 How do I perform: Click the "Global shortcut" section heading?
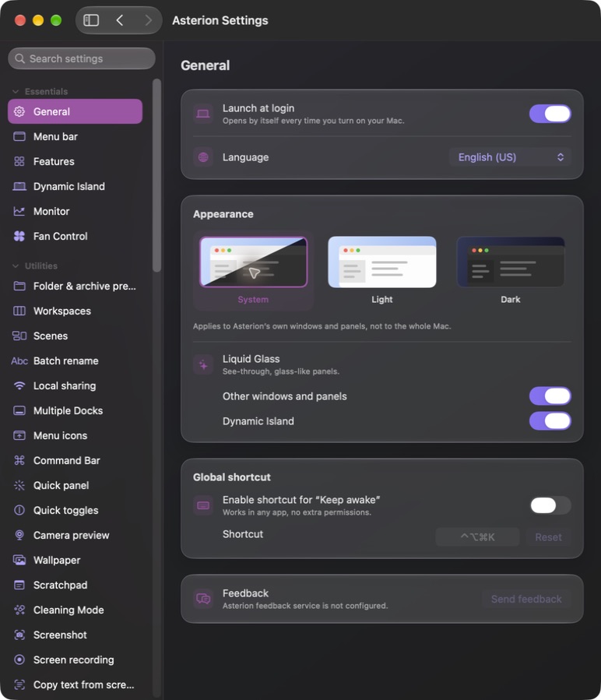click(x=232, y=477)
